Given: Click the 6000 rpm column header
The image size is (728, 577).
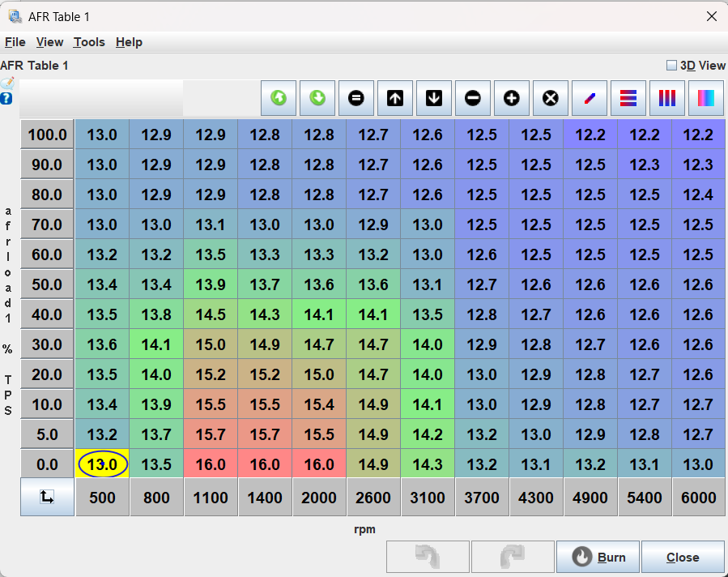Looking at the screenshot, I should (698, 498).
